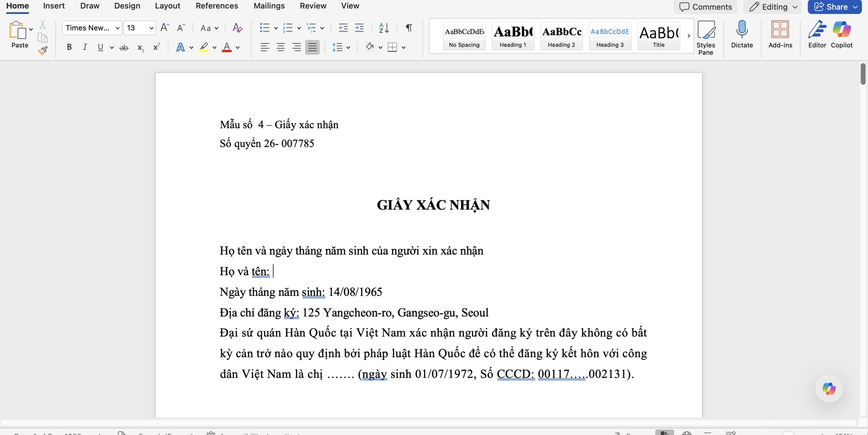Increase indent of paragraph
This screenshot has width=868, height=435.
coord(359,28)
